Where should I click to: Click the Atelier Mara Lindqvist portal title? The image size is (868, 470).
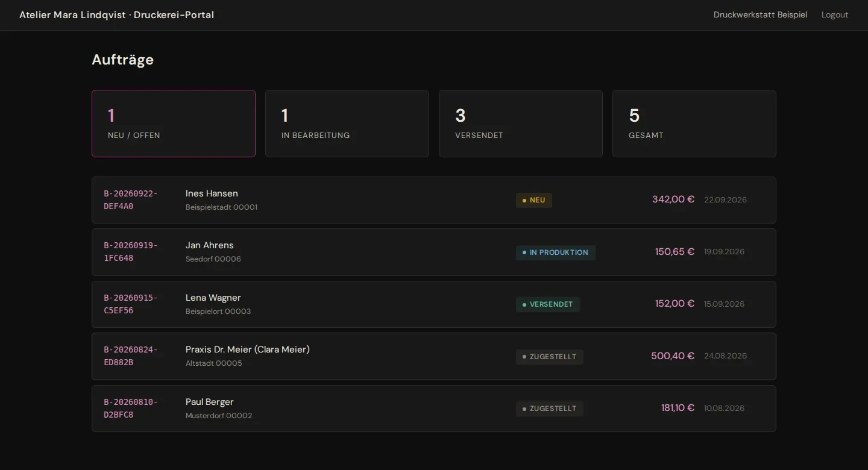point(116,14)
